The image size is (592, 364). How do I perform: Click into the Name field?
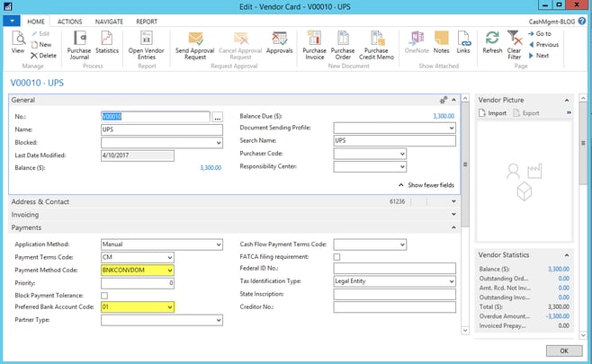coord(162,129)
